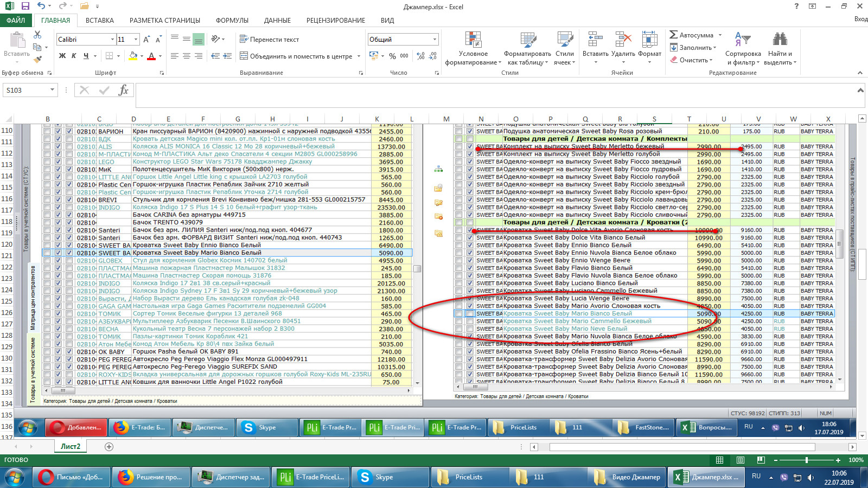Open the Name Box S103 dropdown

[x=52, y=90]
